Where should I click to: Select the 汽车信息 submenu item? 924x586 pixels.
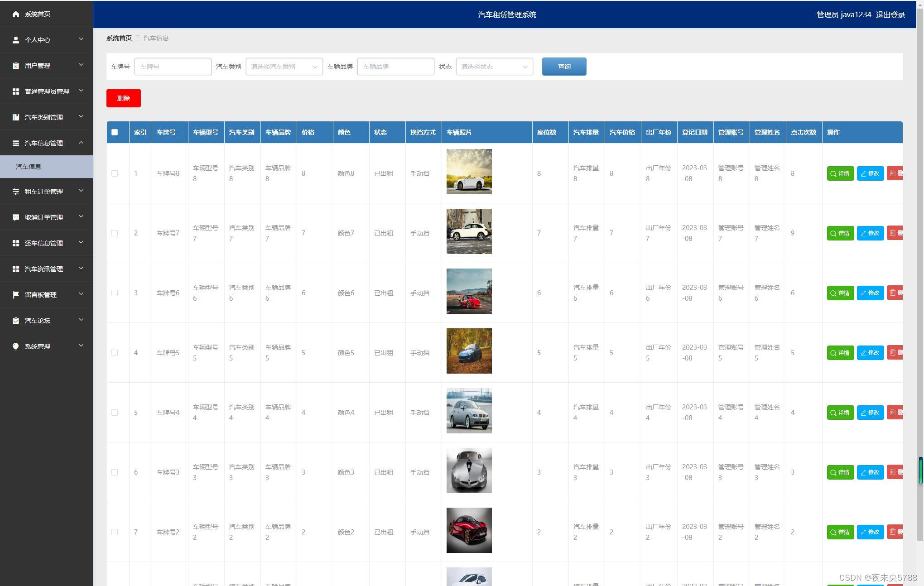tap(29, 167)
